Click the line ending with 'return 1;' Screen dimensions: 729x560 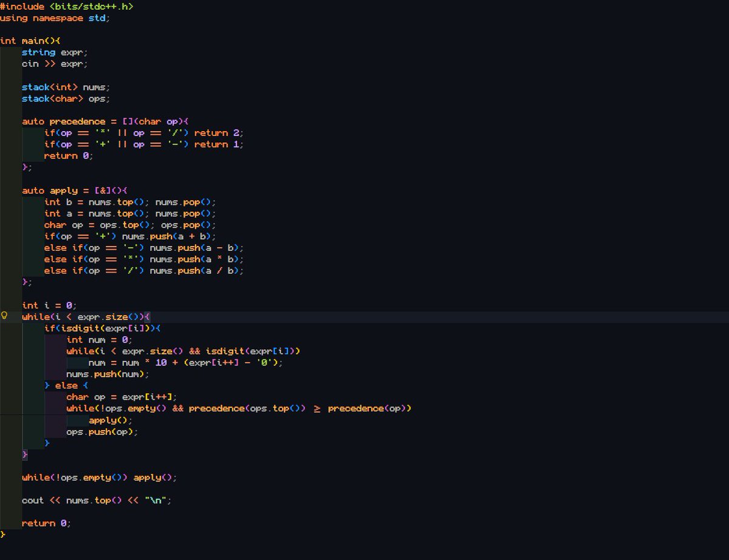[x=145, y=145]
